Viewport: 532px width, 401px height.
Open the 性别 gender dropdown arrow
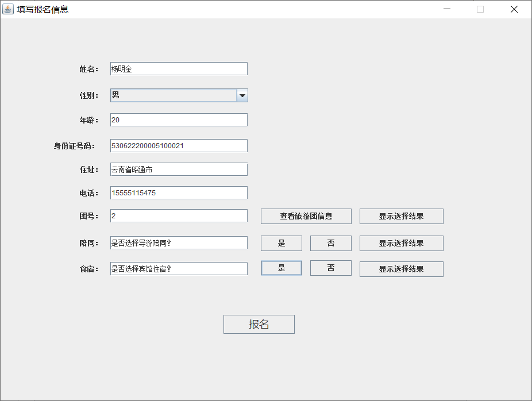(242, 95)
